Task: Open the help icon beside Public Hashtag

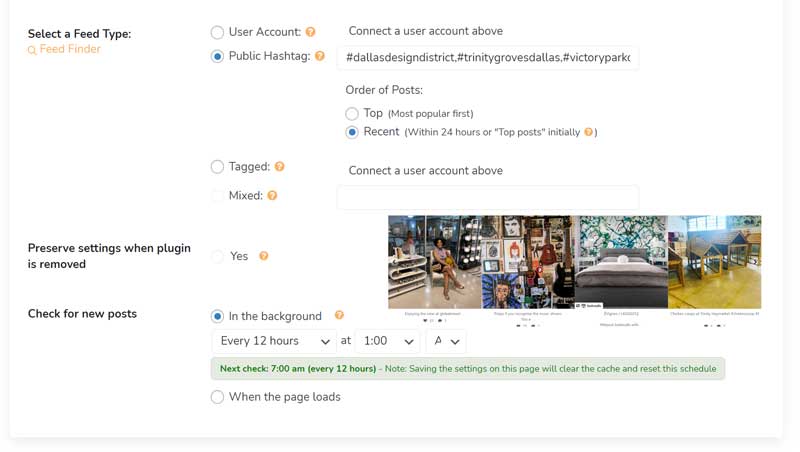Action: pos(320,56)
